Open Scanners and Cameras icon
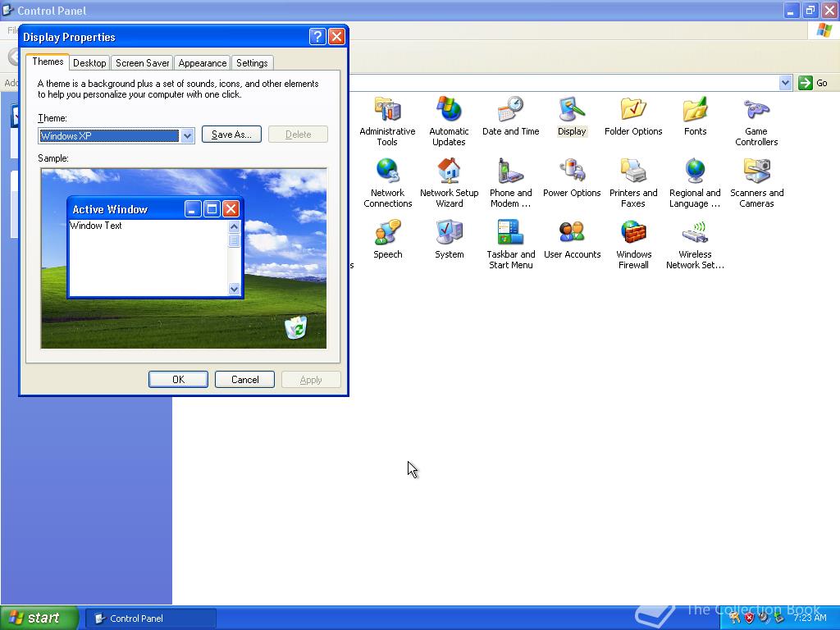 [x=756, y=171]
